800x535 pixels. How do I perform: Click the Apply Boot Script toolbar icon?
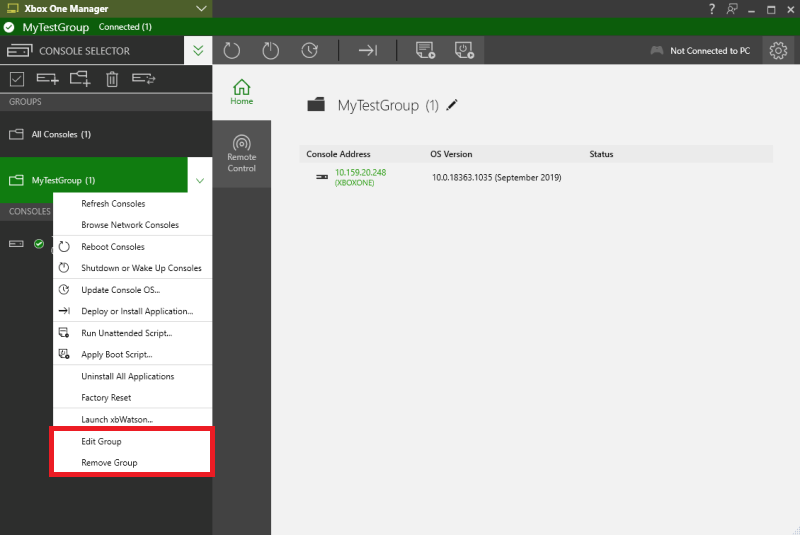tap(464, 50)
